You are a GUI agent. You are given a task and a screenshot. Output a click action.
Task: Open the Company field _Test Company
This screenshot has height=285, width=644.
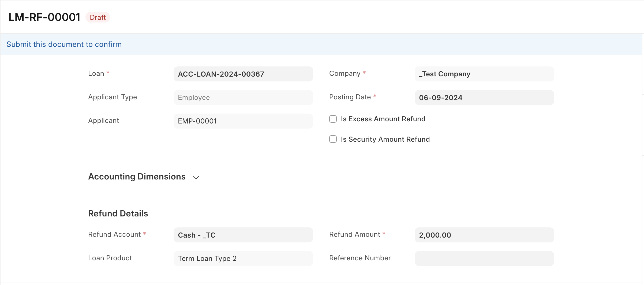click(484, 74)
